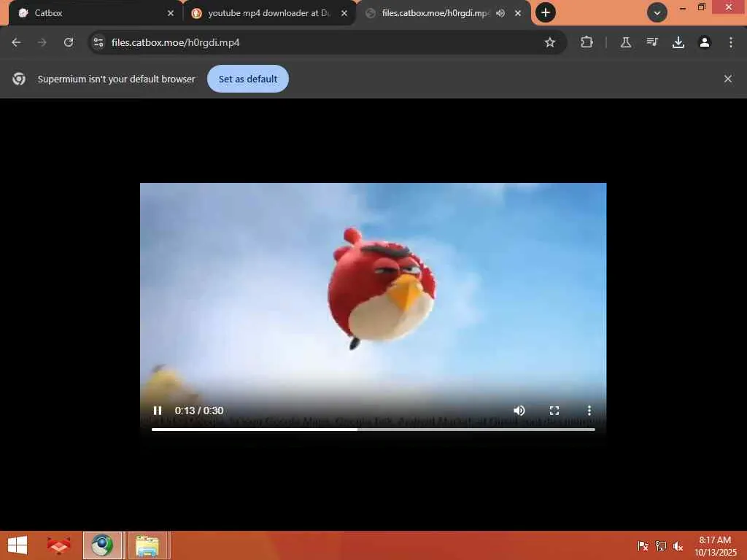Reload the current page

click(69, 42)
